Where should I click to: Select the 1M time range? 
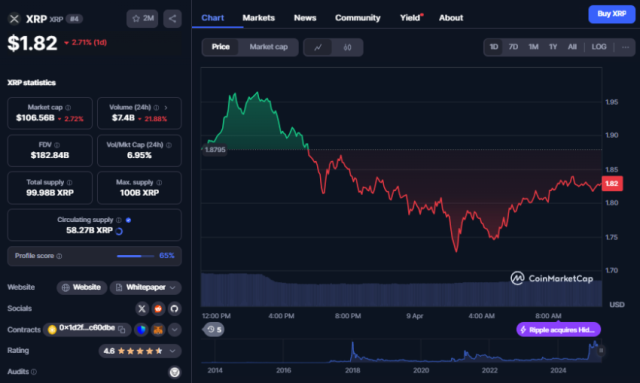533,47
